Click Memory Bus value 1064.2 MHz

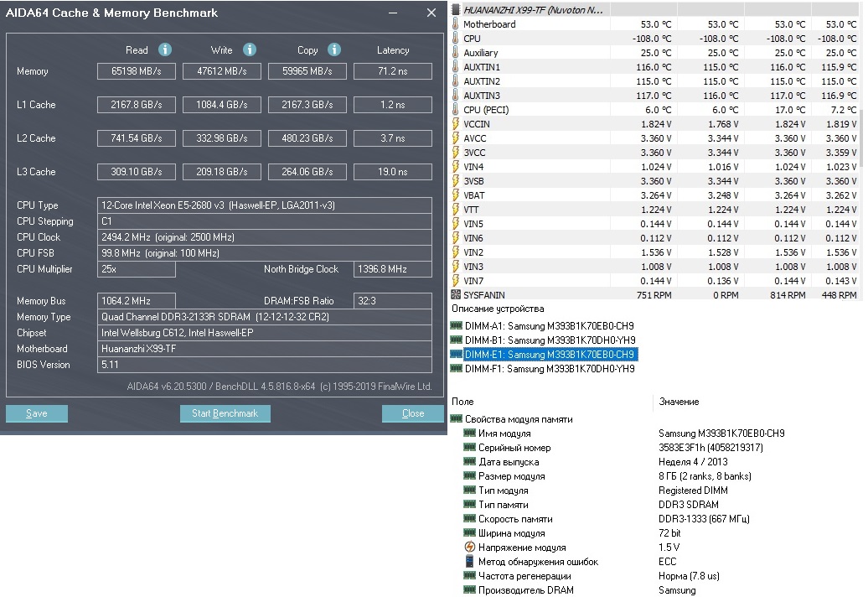137,301
